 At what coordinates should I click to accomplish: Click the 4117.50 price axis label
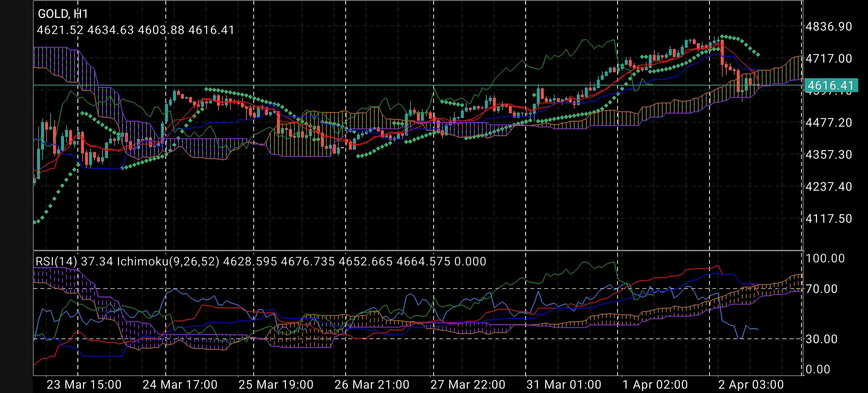tap(829, 219)
